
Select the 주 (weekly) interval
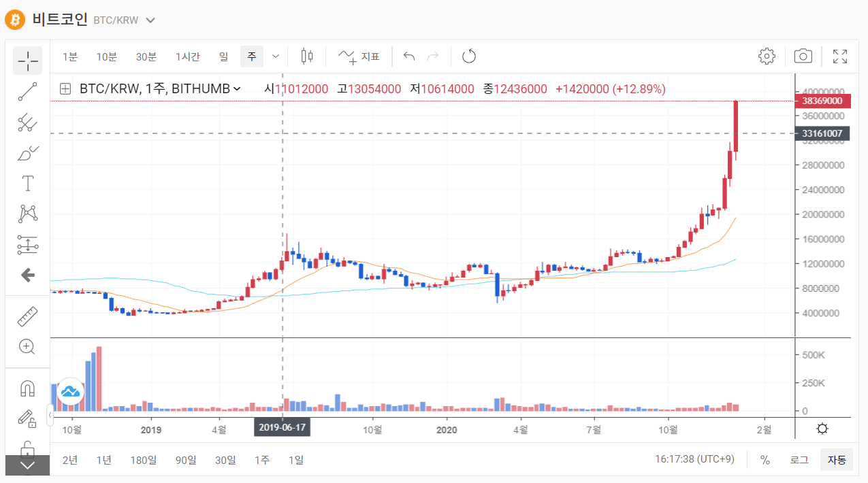251,56
